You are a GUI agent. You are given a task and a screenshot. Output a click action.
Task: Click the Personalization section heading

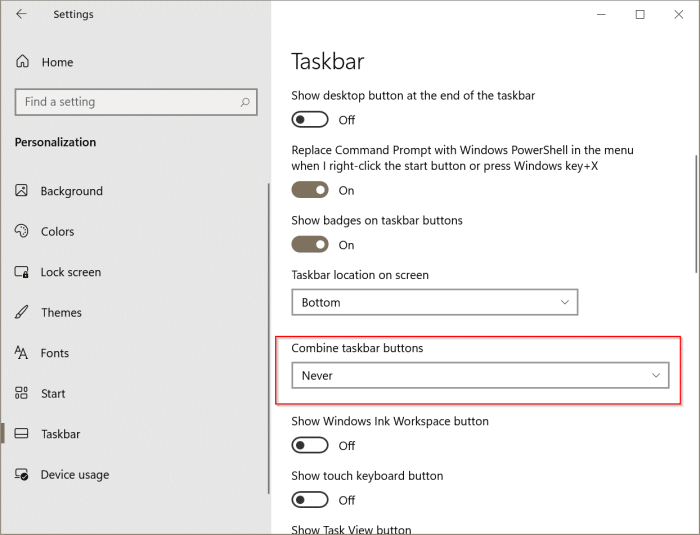55,142
